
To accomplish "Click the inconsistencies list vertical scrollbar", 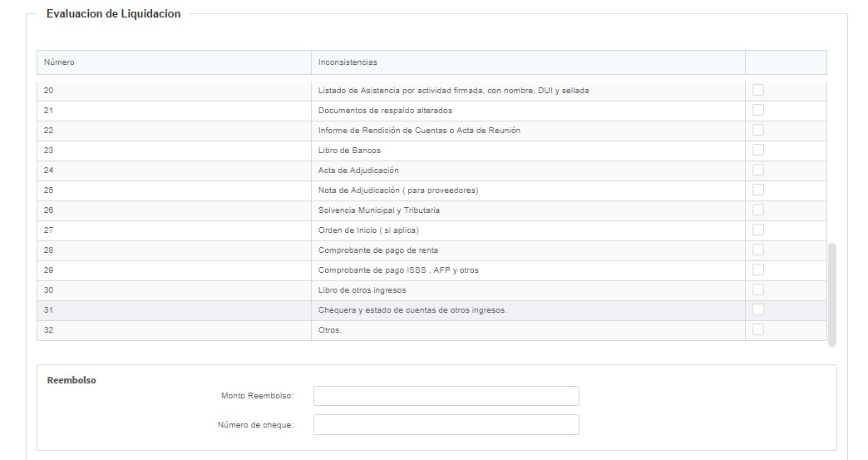I will pyautogui.click(x=832, y=294).
